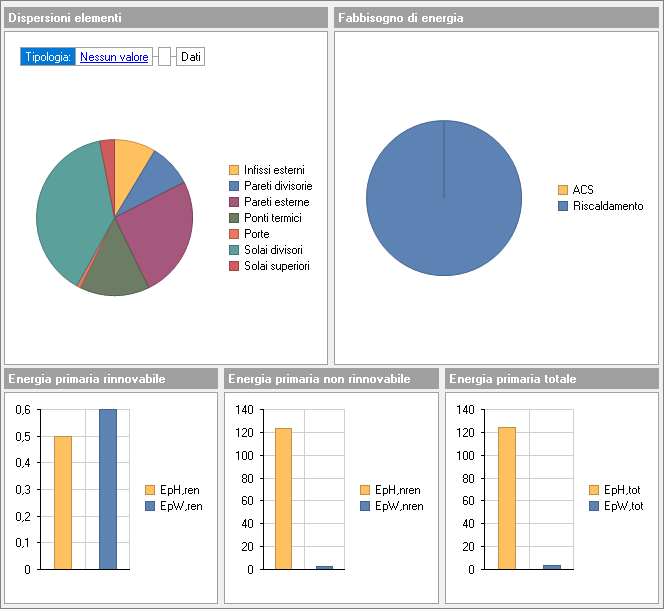The height and width of the screenshot is (609, 664).
Task: Click the Solai divisori legend swatch
Action: point(234,250)
